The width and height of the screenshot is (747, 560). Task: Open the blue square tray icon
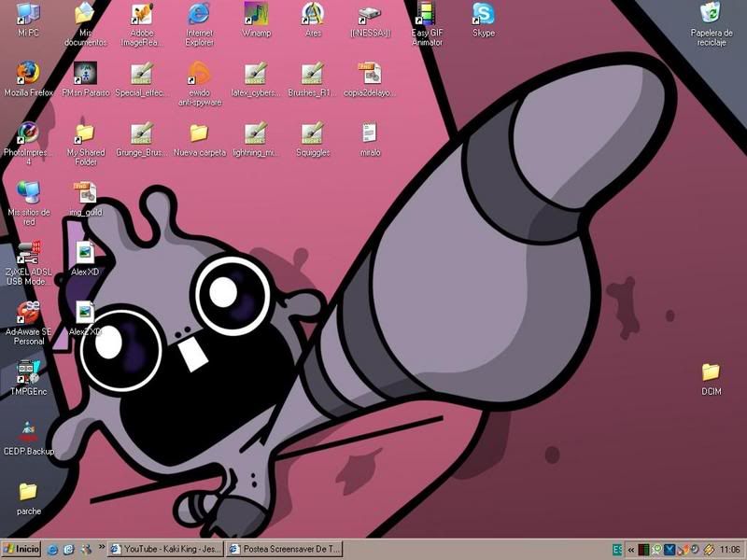point(669,550)
